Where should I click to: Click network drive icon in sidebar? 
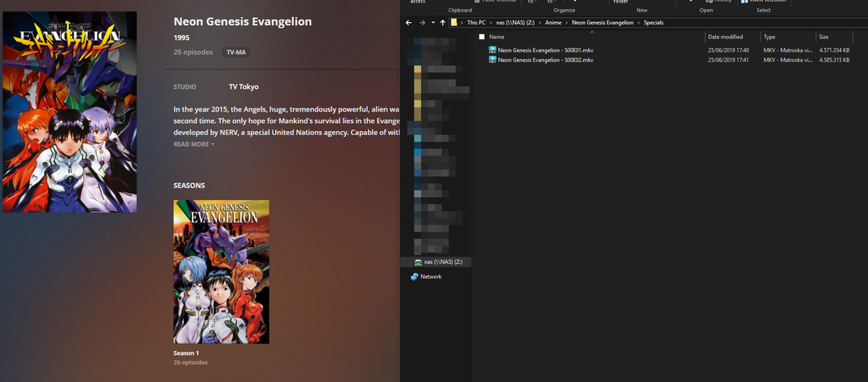419,262
